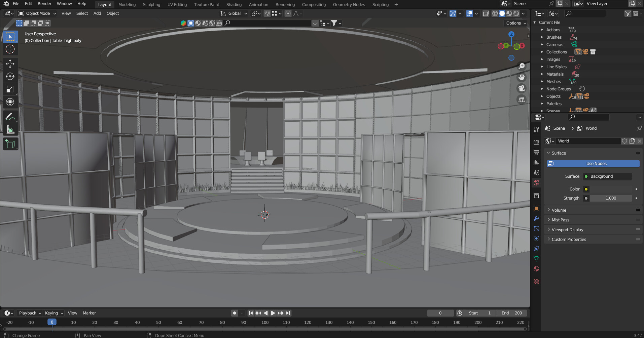Click the Options button in viewport
644x338 pixels.
516,23
